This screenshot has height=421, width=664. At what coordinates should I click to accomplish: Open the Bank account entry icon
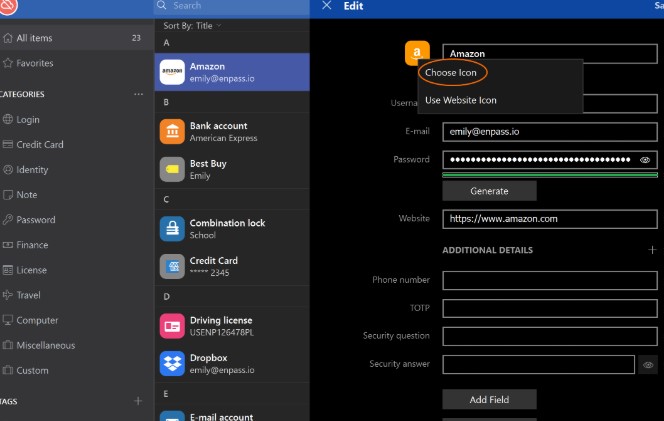(x=172, y=131)
